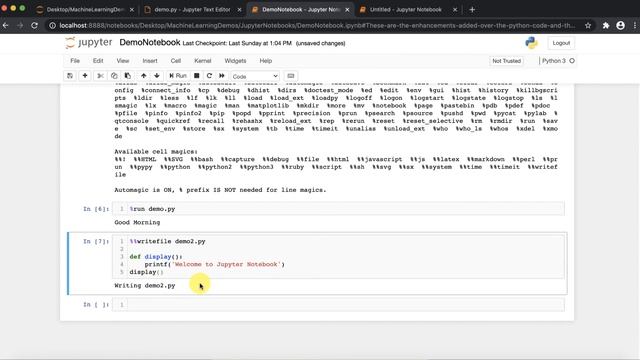Open the Insert menu

tap(150, 61)
